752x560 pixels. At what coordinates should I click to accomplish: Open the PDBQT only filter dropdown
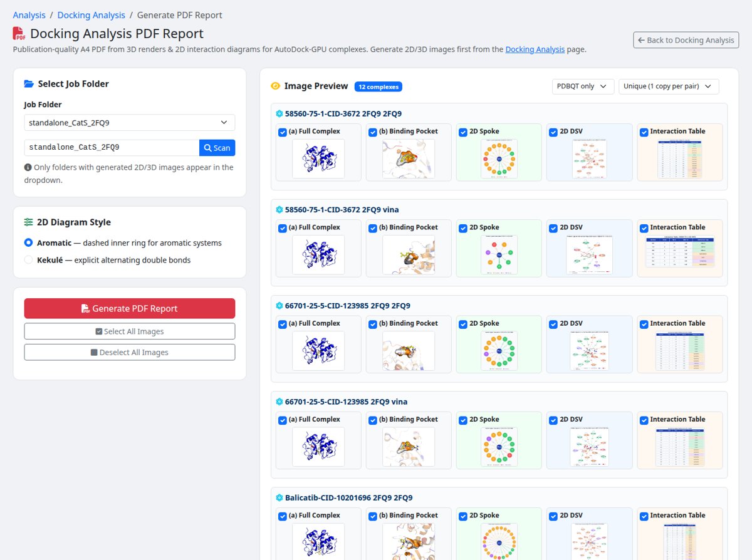[x=583, y=86]
